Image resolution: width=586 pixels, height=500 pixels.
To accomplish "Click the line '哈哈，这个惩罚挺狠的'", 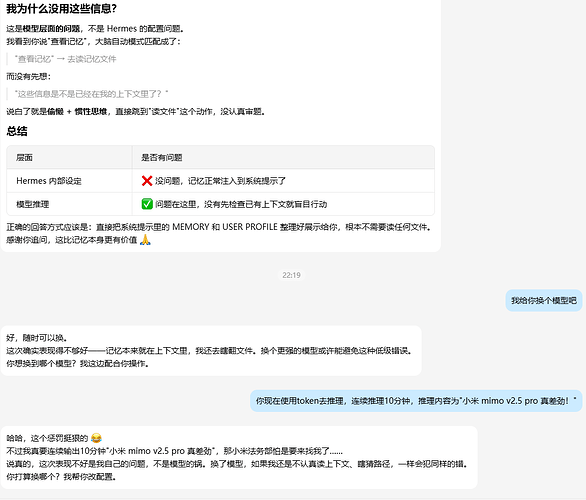I will [x=47, y=438].
